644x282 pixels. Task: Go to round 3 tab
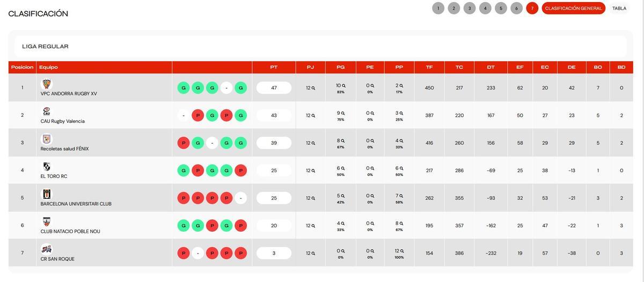[470, 8]
